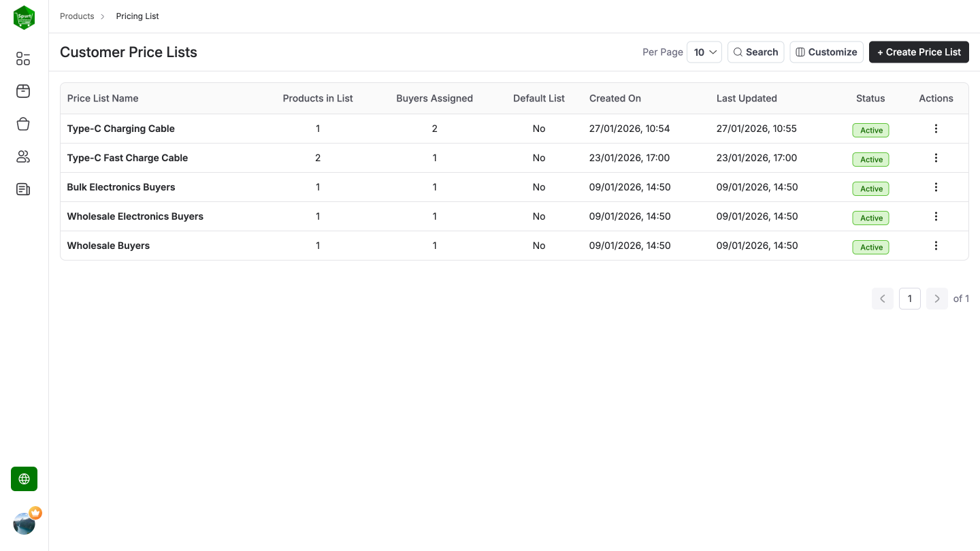Open orders via the shopping bag icon
Image resolution: width=980 pixels, height=551 pixels.
point(22,124)
